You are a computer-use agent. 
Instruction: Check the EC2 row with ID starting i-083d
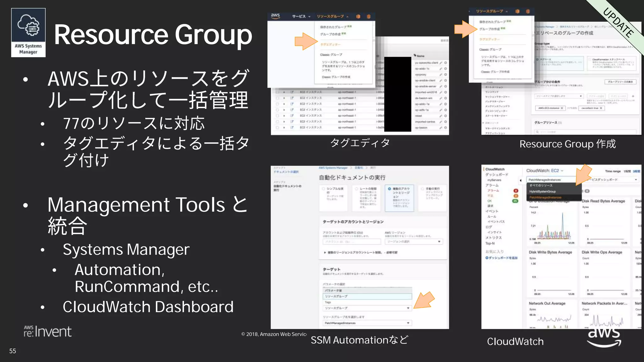(x=277, y=98)
